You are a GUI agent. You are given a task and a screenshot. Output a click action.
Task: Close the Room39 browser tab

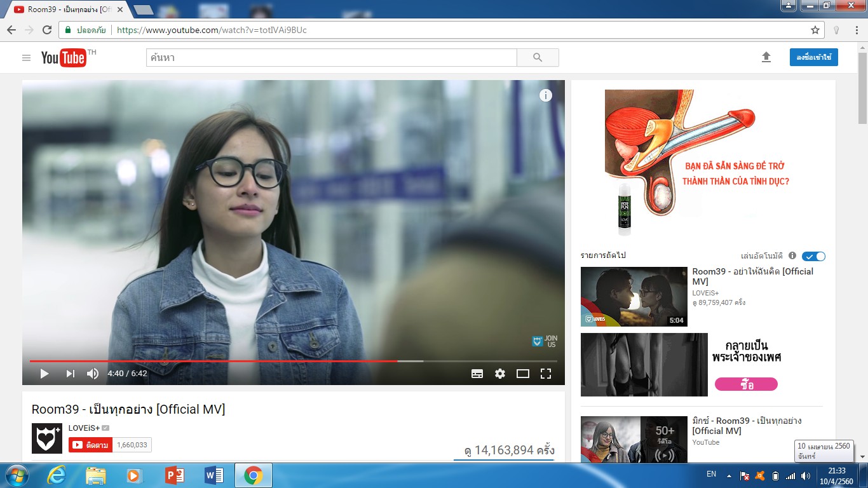pyautogui.click(x=120, y=10)
